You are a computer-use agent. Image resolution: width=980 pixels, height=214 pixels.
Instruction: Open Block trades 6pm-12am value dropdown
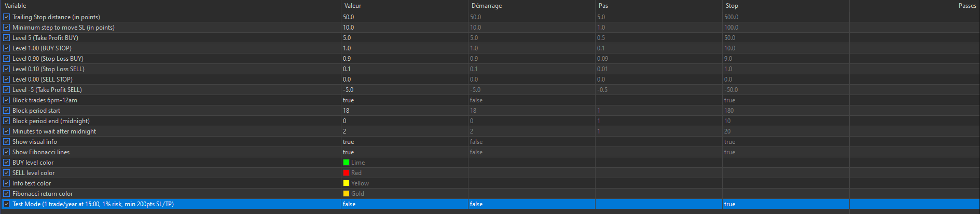point(403,100)
